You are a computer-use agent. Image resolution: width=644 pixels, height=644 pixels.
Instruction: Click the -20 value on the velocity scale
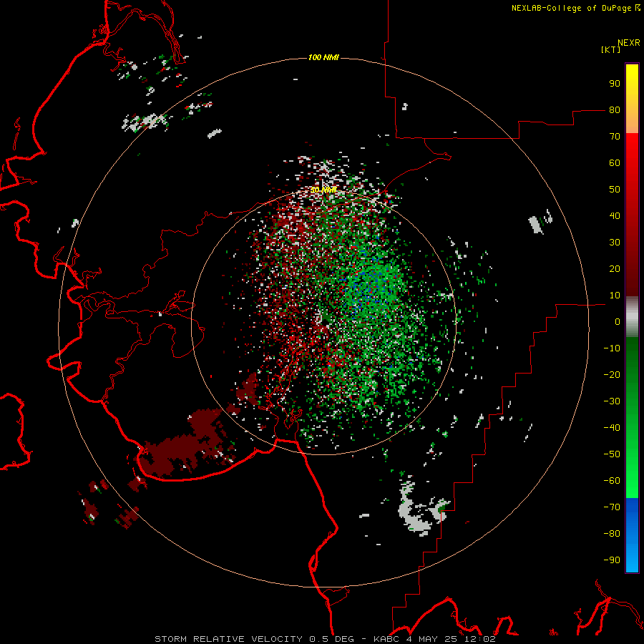coord(612,375)
